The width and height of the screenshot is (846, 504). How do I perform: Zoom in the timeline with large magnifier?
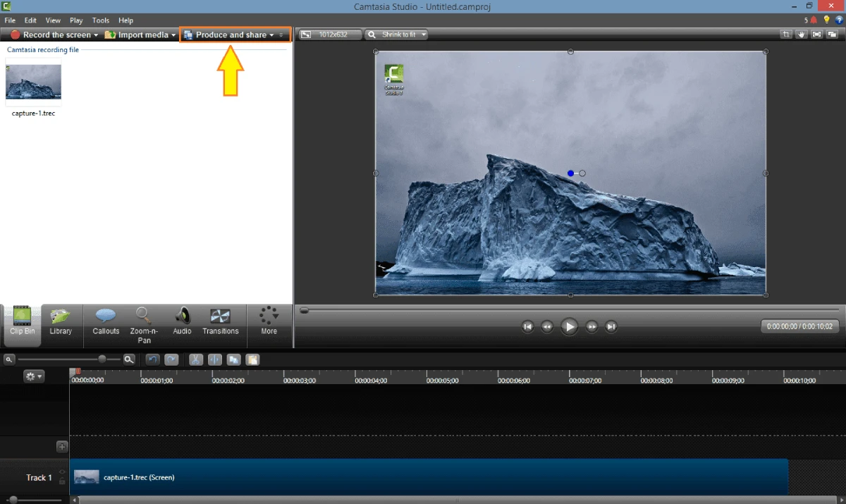129,359
